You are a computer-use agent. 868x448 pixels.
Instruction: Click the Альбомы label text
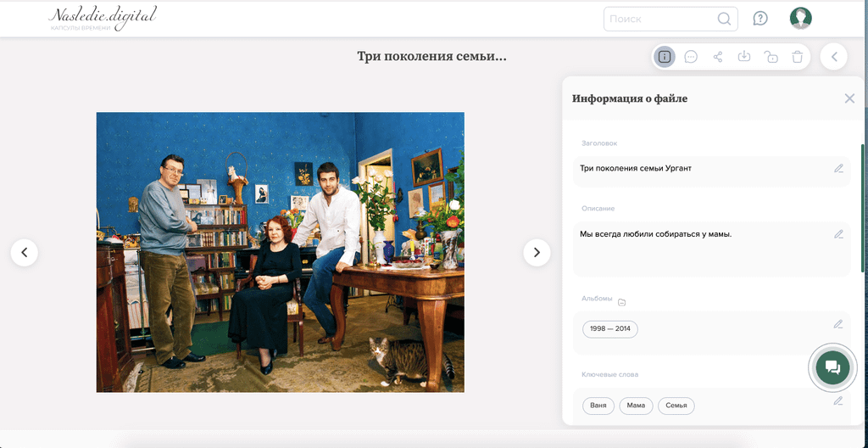597,299
